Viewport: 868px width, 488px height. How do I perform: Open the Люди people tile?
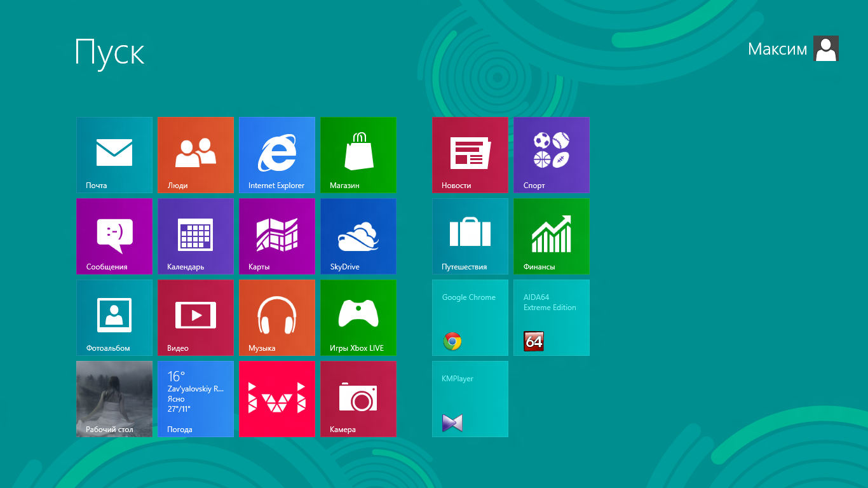pyautogui.click(x=196, y=154)
